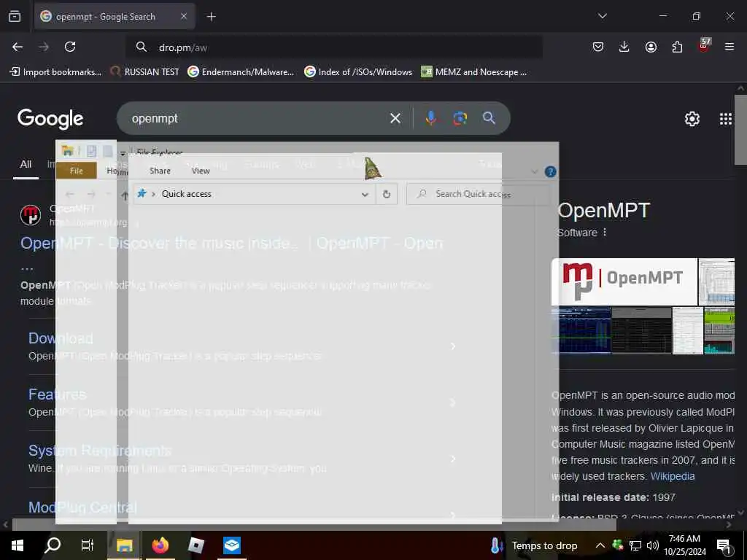Open the OpenMPT logo thumbnail
Viewport: 747px width, 560px height.
click(x=624, y=281)
